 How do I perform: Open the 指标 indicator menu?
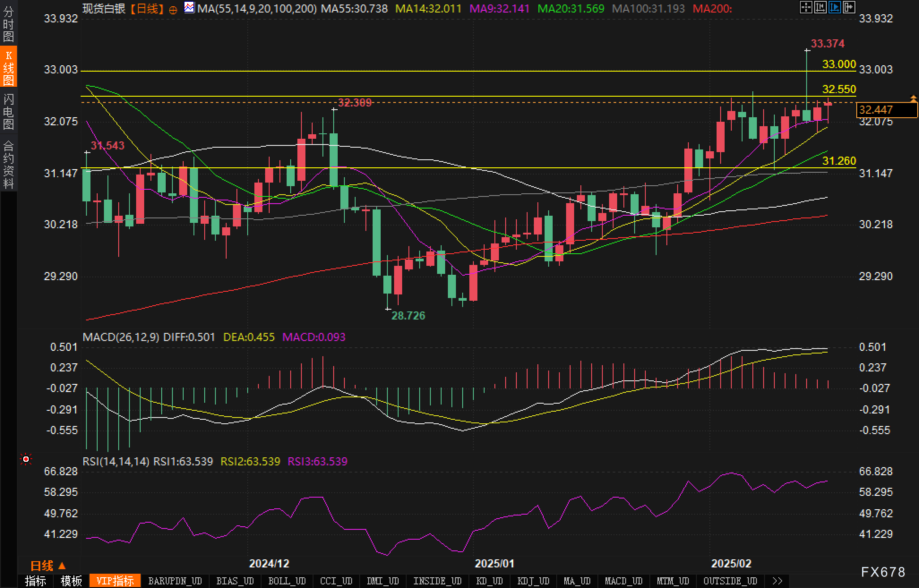coord(35,581)
